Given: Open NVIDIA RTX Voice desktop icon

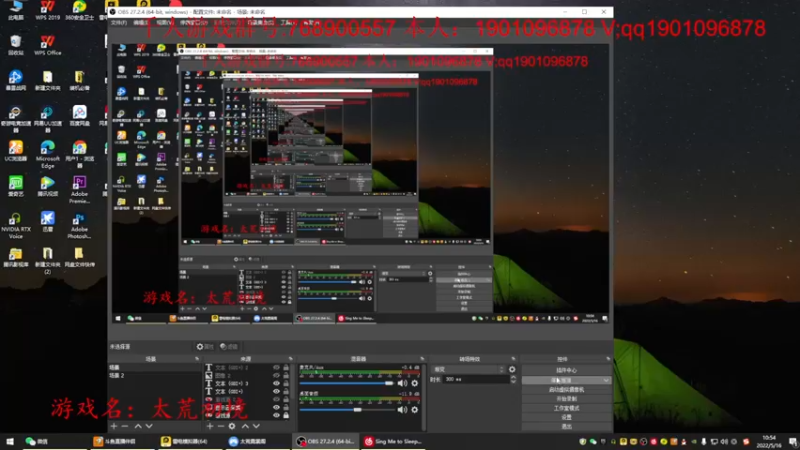Looking at the screenshot, I should coord(16,225).
